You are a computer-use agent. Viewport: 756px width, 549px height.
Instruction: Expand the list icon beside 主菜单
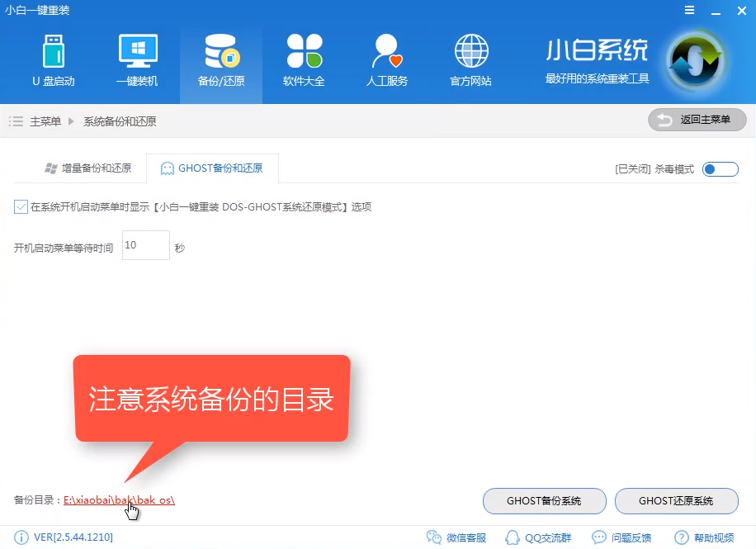(x=15, y=120)
